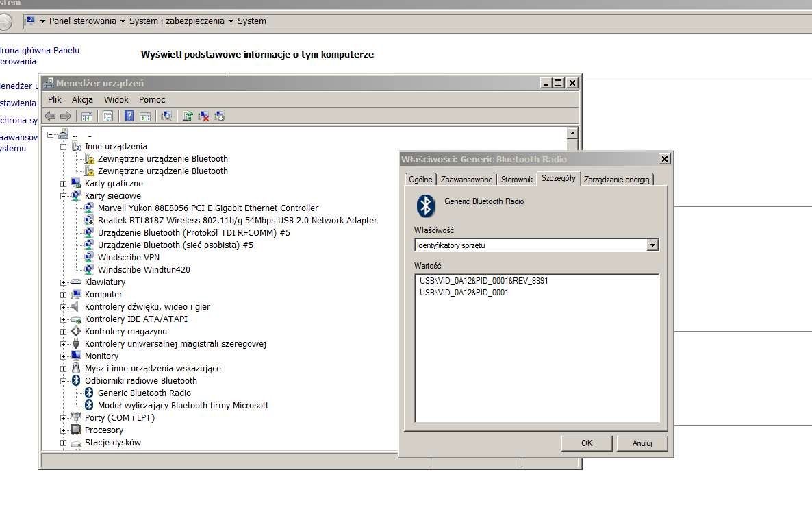Click Control Panel icon in address bar
812x531 pixels.
(x=29, y=21)
